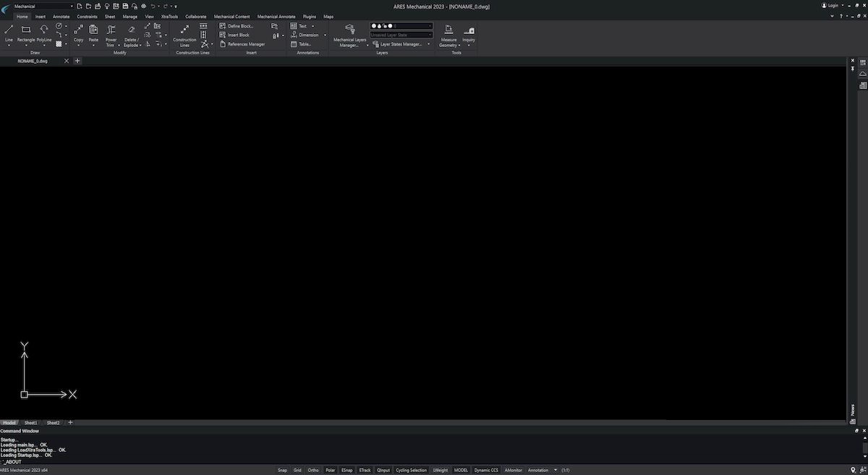Toggle LWeight in the status bar
868x475 pixels.
441,470
